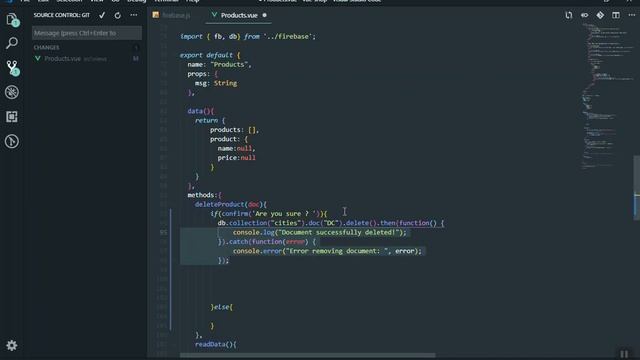The height and width of the screenshot is (360, 640).
Task: Click the 'data(){' line
Action: pyautogui.click(x=200, y=111)
